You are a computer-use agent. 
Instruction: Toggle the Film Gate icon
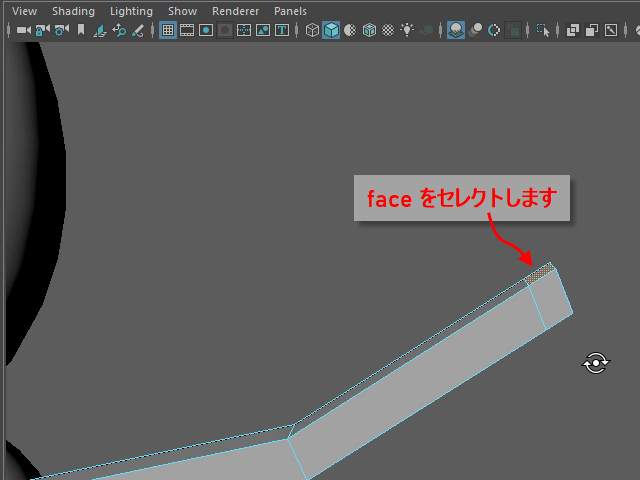pyautogui.click(x=187, y=30)
